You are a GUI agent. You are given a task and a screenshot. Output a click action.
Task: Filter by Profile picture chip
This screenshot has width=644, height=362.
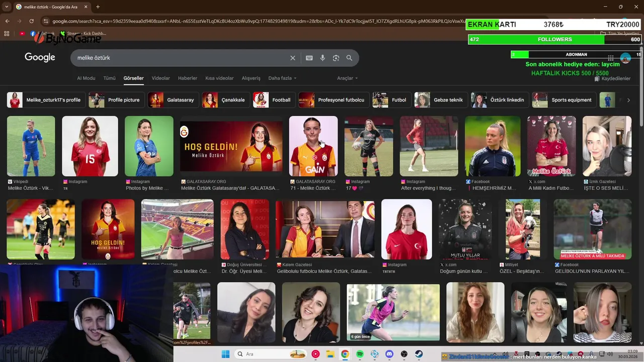click(x=117, y=100)
